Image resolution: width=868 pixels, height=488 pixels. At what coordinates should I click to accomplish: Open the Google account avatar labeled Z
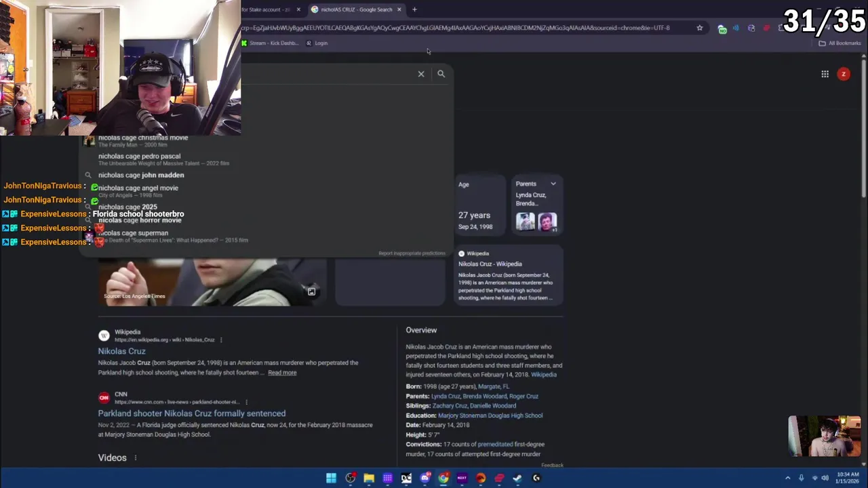coord(844,74)
